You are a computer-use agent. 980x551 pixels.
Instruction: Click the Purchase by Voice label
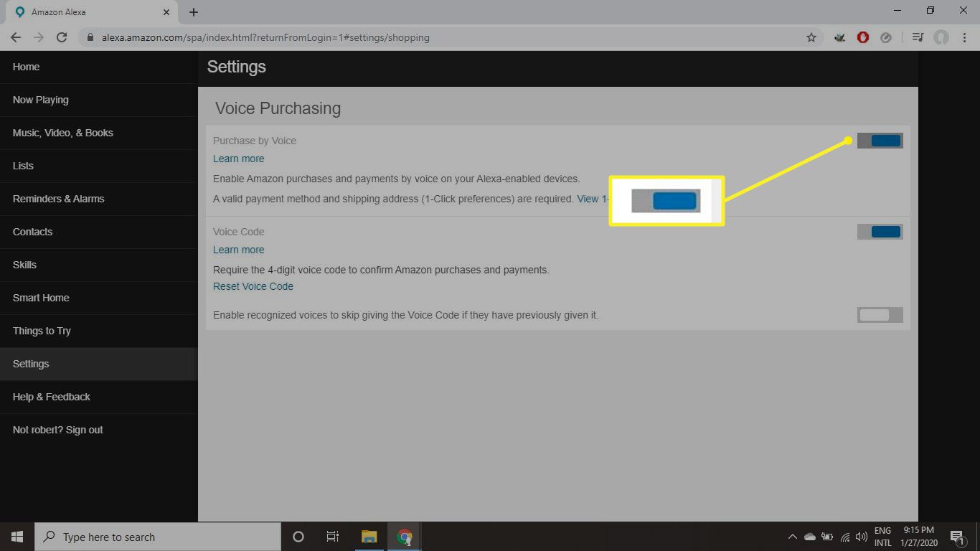point(255,141)
